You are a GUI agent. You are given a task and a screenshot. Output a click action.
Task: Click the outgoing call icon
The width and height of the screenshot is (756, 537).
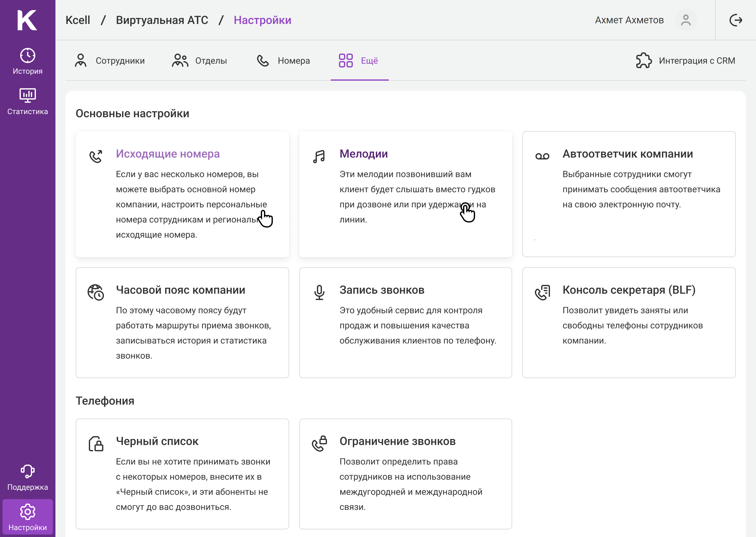tap(96, 156)
